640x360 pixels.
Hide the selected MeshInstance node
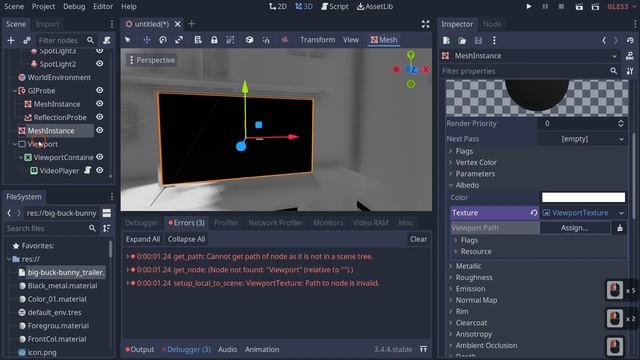tap(99, 130)
